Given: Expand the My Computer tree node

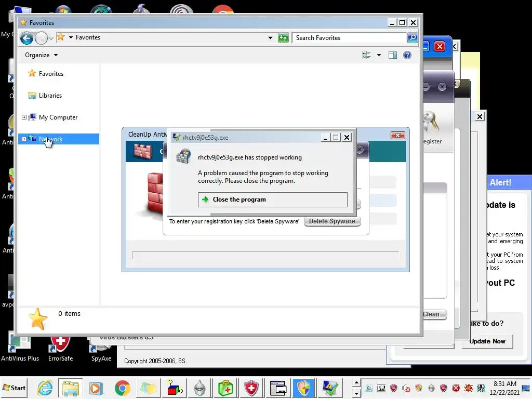Looking at the screenshot, I should pos(24,117).
